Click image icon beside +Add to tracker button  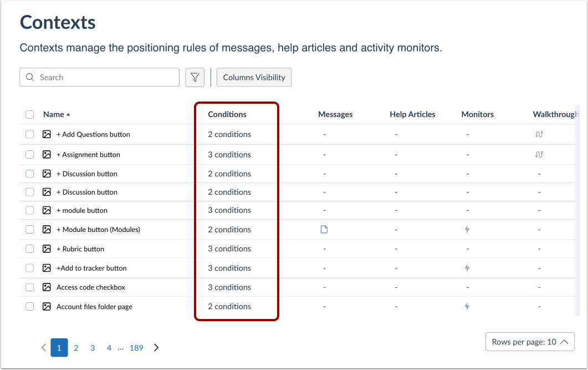point(47,268)
